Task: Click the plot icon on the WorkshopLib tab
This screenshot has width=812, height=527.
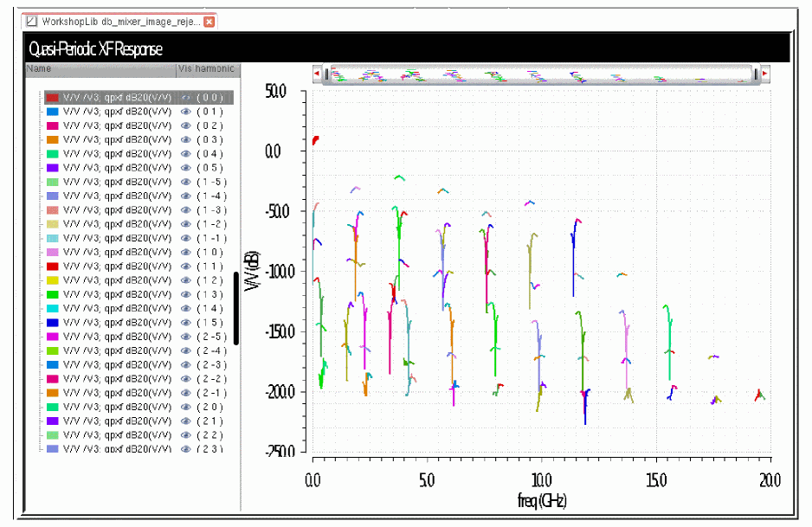Action: click(32, 21)
